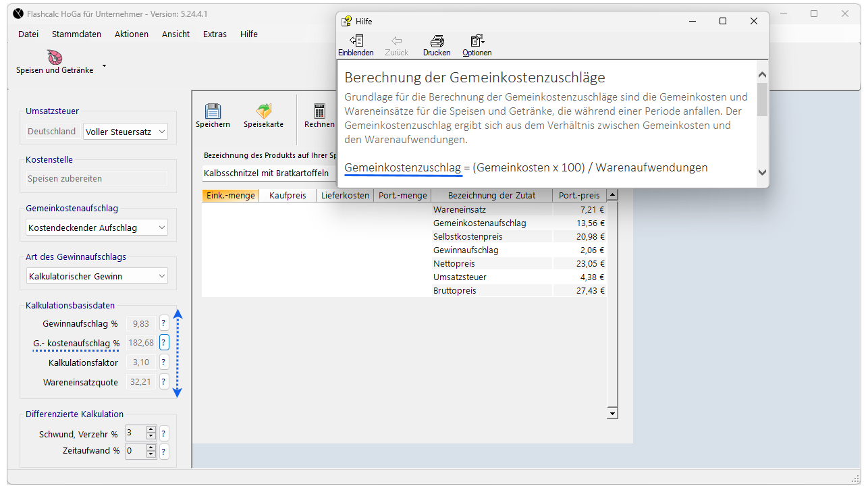Click the product name field Kalbsschnitzel
The height and width of the screenshot is (488, 868).
[x=268, y=173]
